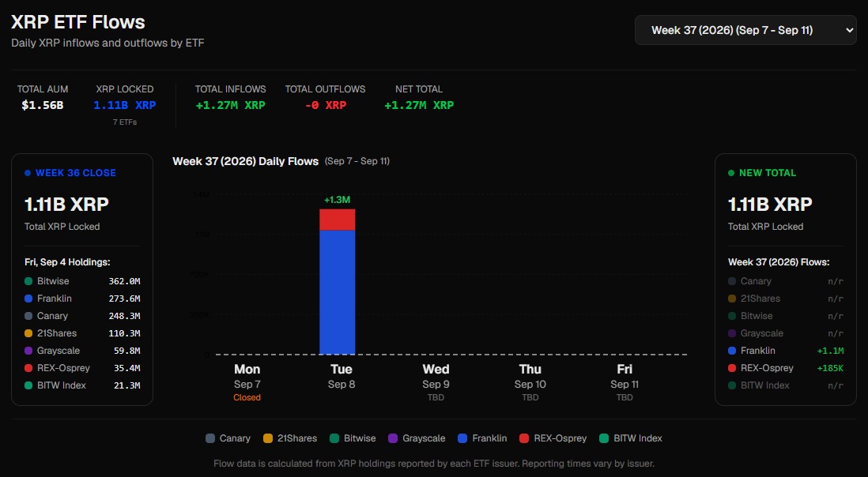Toggle Grayscale series in the chart legend

point(417,438)
